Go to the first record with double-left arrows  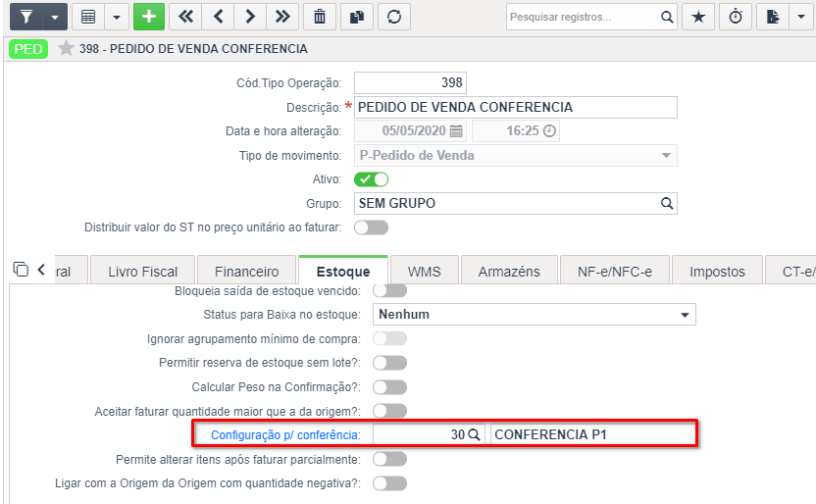185,17
